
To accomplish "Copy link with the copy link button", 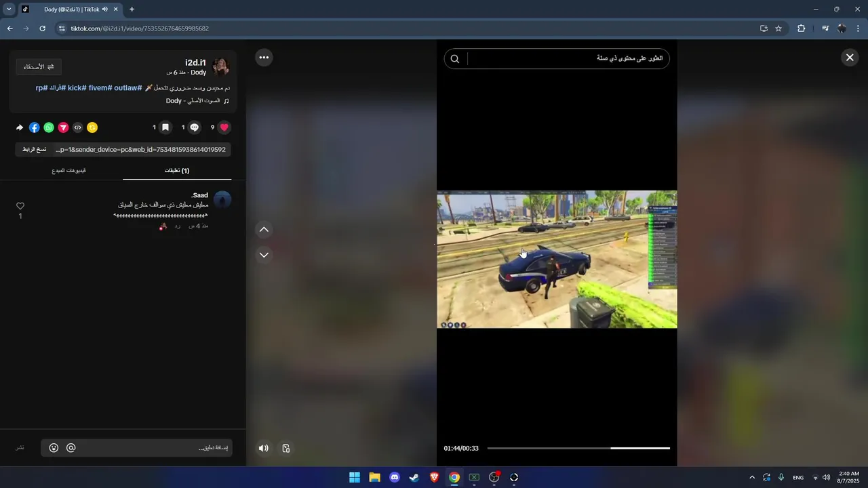I will click(35, 149).
